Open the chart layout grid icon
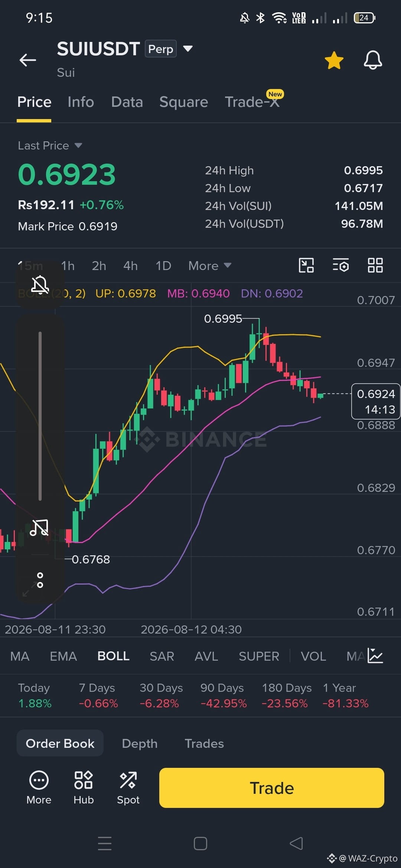This screenshot has height=868, width=401. [375, 266]
